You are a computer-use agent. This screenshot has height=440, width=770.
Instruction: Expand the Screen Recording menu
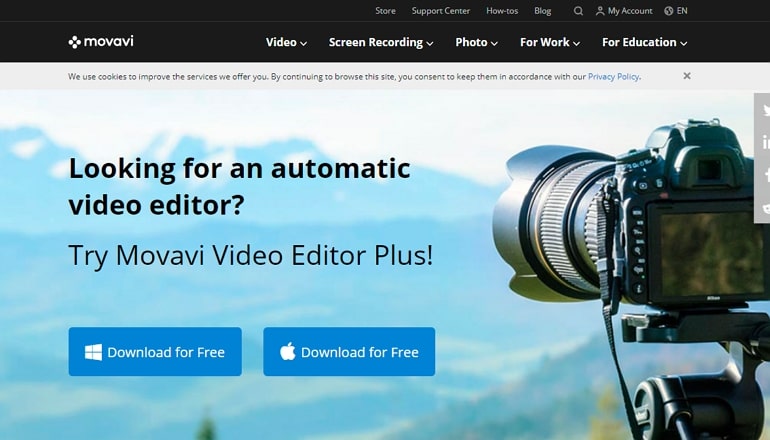pos(381,42)
